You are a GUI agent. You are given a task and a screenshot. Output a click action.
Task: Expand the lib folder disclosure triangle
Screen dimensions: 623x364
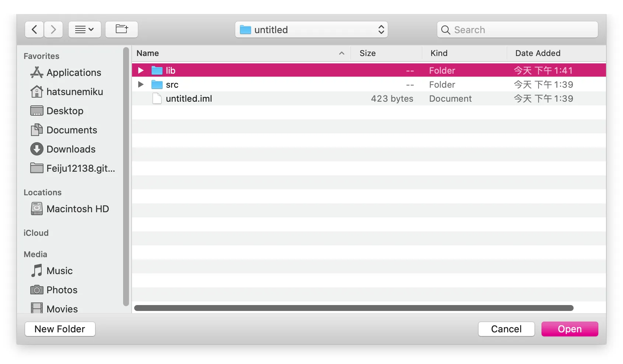click(141, 70)
